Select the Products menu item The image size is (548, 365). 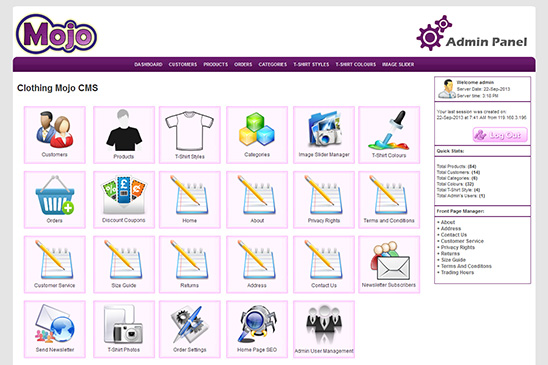(216, 64)
